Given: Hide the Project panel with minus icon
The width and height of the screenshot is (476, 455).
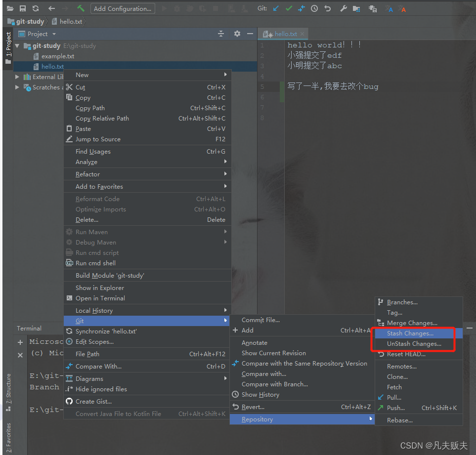Looking at the screenshot, I should pyautogui.click(x=250, y=34).
